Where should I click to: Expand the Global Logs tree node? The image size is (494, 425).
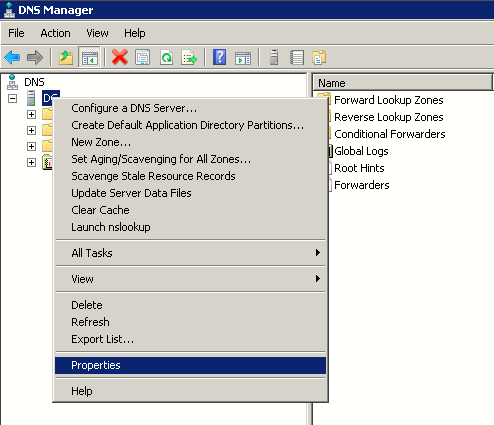[x=31, y=162]
